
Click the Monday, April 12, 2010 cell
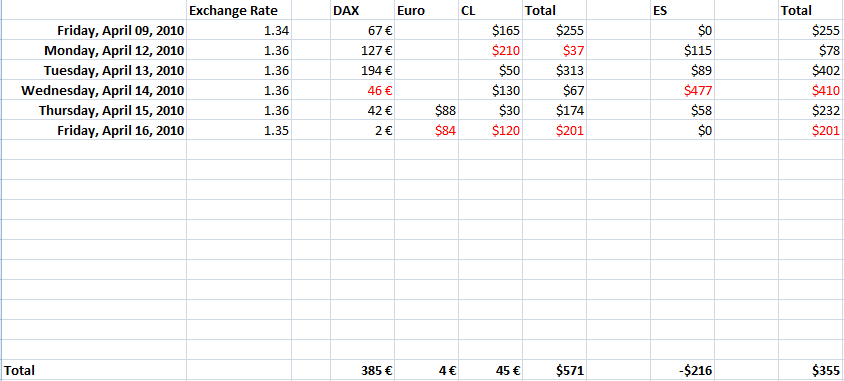[x=94, y=51]
